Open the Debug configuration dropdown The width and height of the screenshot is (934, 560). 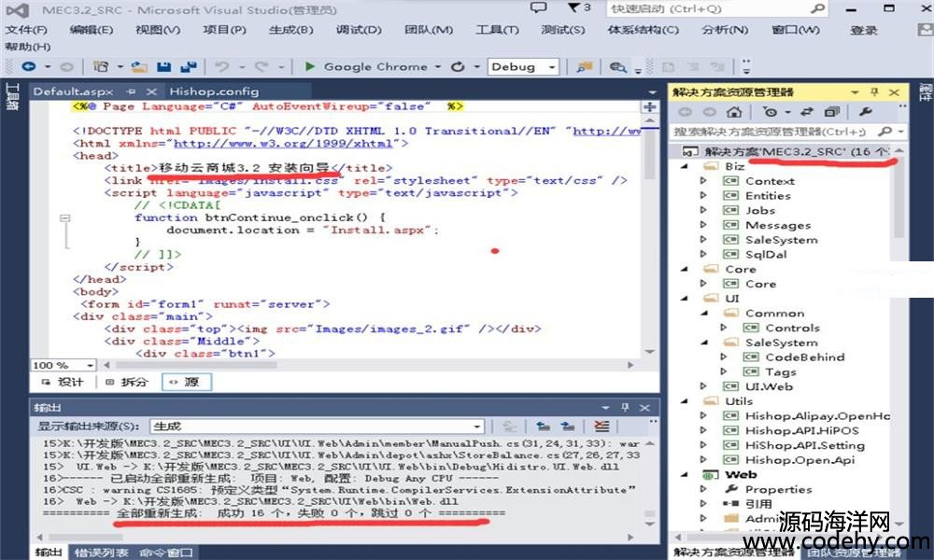pyautogui.click(x=552, y=67)
